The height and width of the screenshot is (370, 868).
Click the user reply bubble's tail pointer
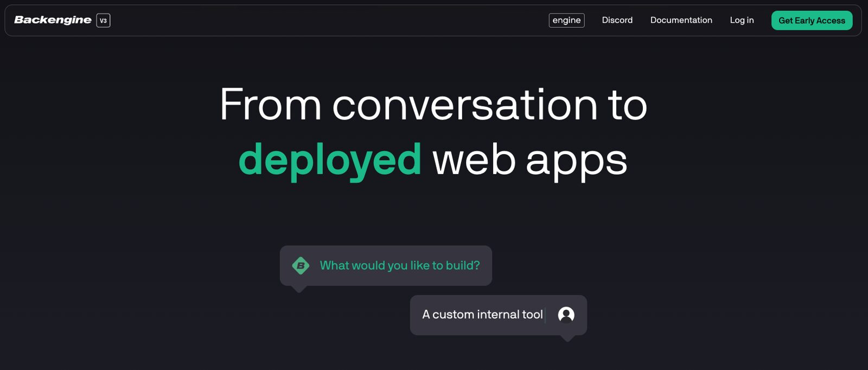point(567,339)
